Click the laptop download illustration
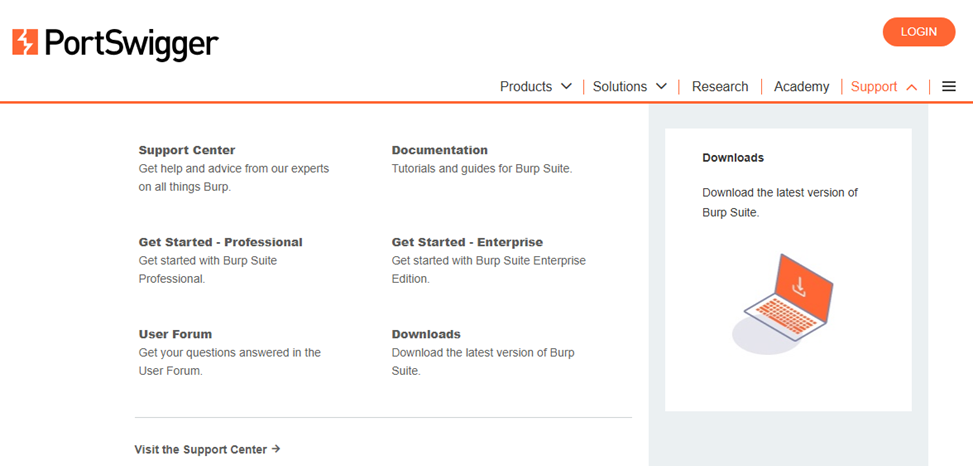The height and width of the screenshot is (466, 973). [x=783, y=303]
